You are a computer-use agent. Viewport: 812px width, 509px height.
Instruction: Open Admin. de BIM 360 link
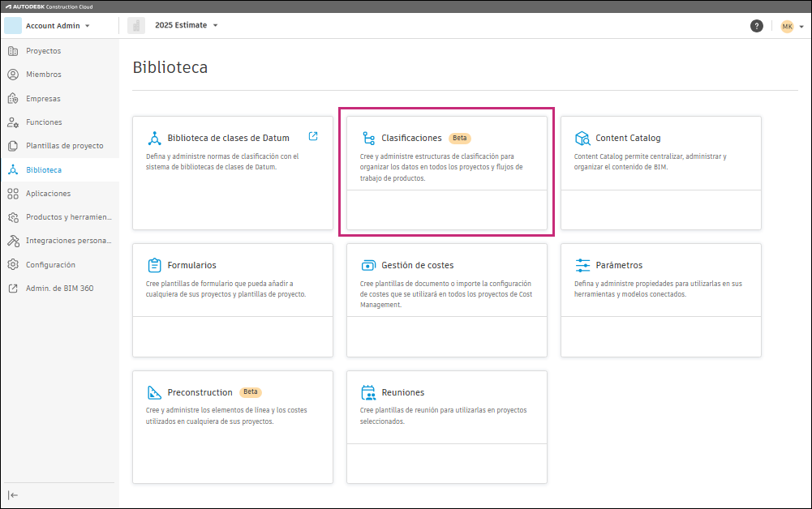pos(60,288)
